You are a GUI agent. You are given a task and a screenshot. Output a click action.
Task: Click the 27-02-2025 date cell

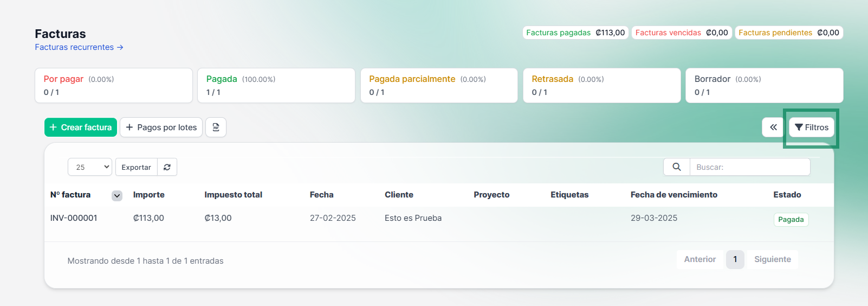(x=333, y=218)
